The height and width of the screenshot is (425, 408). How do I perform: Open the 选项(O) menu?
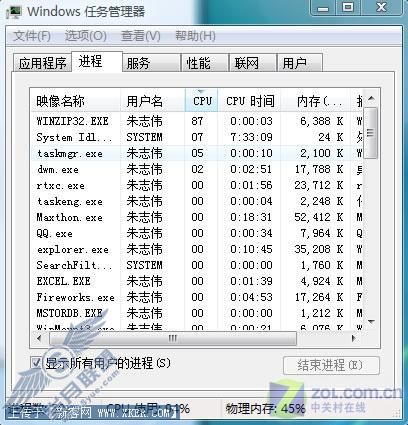pos(86,36)
